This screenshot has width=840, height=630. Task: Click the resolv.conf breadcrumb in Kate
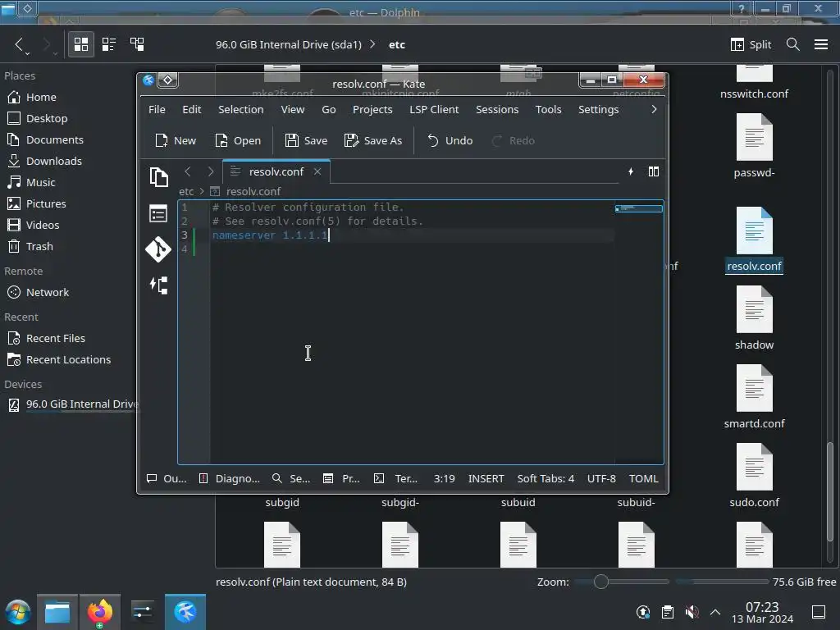point(253,191)
